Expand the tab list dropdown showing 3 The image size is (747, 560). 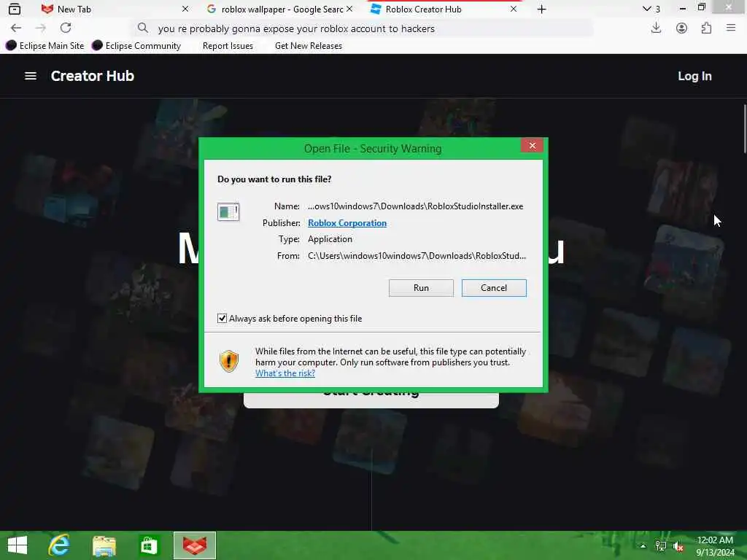(x=651, y=9)
